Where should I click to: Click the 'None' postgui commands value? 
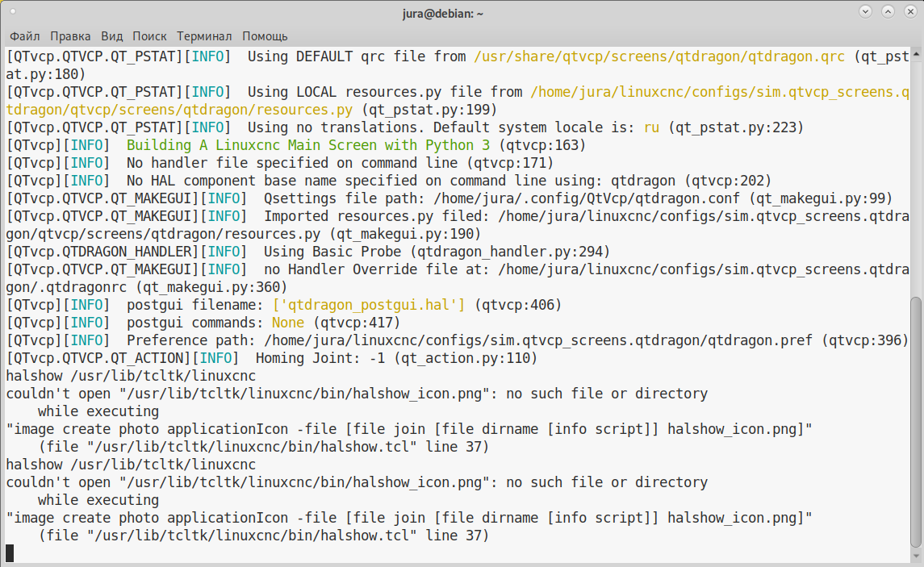tap(288, 323)
